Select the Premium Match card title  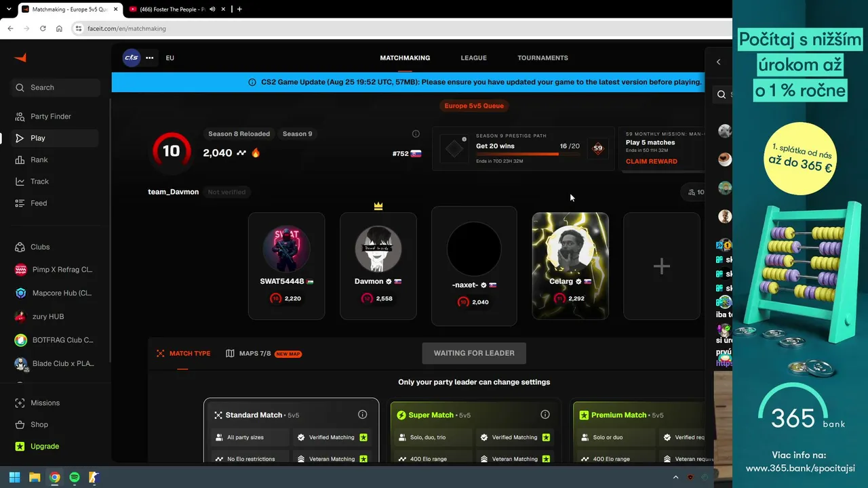pos(618,415)
